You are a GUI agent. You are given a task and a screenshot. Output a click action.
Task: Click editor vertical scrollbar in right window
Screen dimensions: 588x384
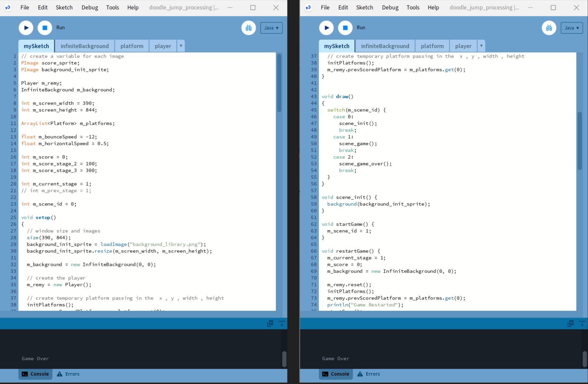coord(580,141)
